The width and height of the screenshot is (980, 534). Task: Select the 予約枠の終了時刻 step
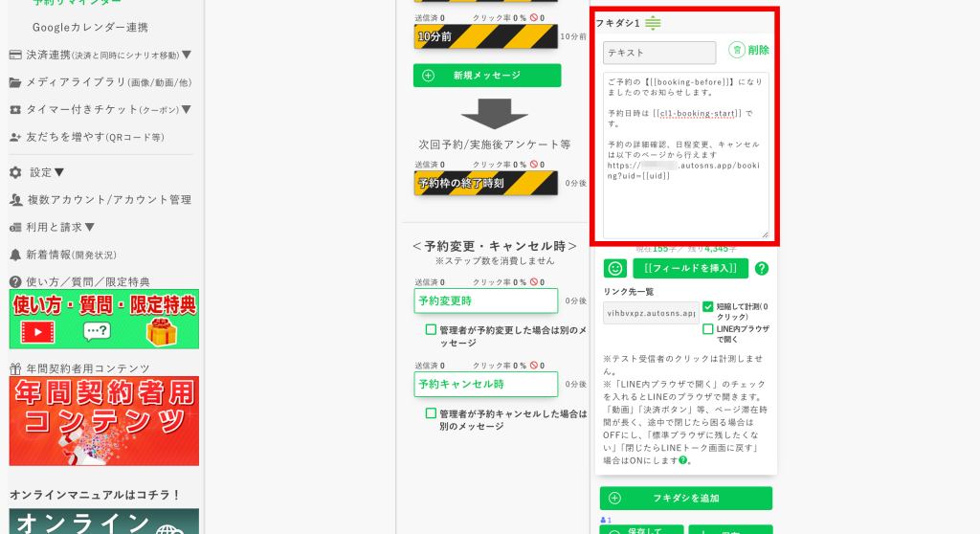pyautogui.click(x=485, y=183)
